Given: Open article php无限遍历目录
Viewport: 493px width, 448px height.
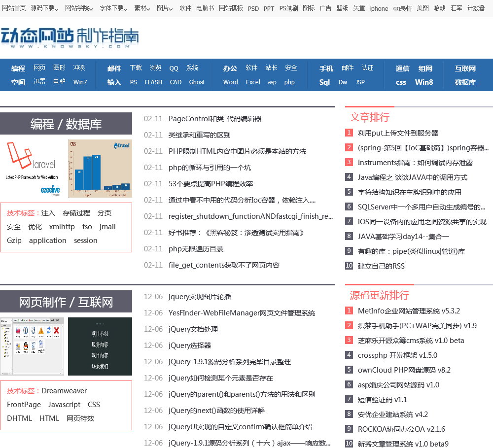Looking at the screenshot, I should [196, 249].
